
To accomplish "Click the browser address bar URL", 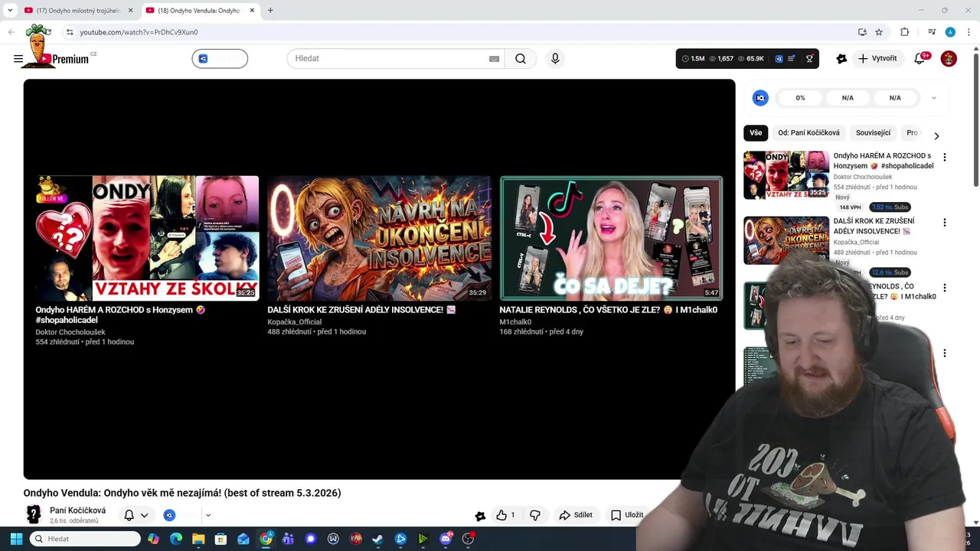I will point(139,32).
